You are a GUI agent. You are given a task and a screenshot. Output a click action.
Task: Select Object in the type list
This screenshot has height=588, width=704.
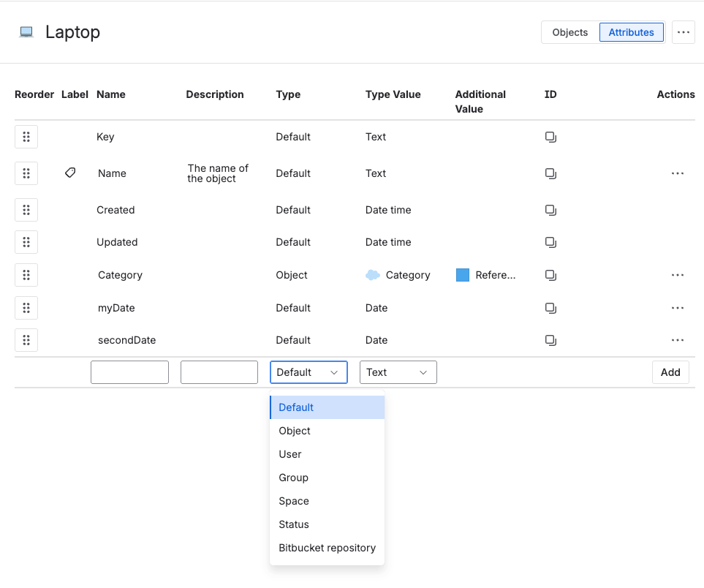pos(328,431)
